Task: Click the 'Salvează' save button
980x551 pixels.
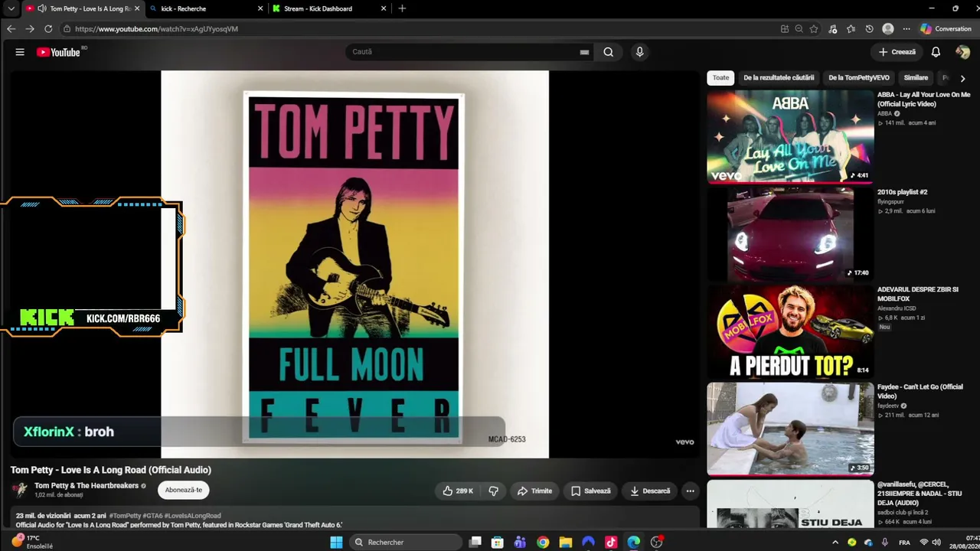Action: tap(590, 491)
